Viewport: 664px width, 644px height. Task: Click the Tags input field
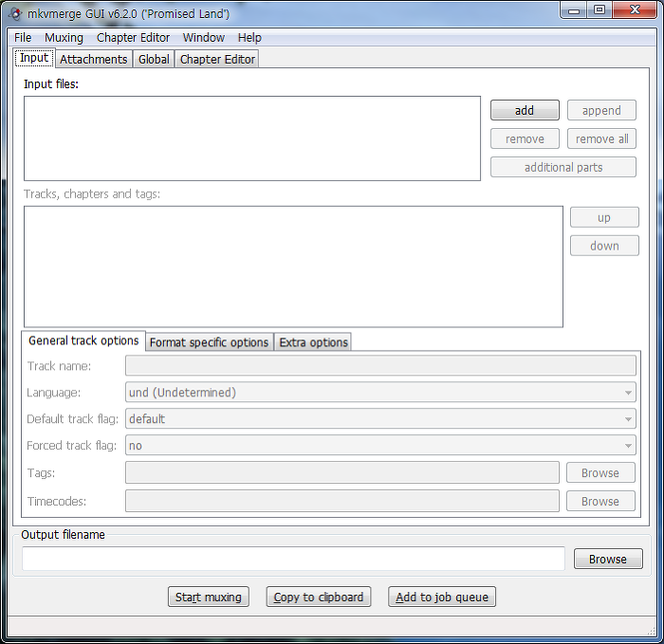pyautogui.click(x=342, y=472)
